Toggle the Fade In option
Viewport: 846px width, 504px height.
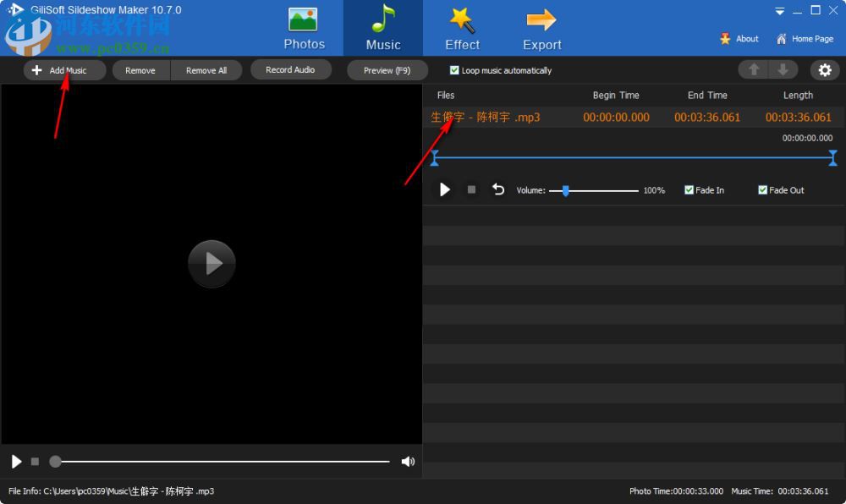689,189
